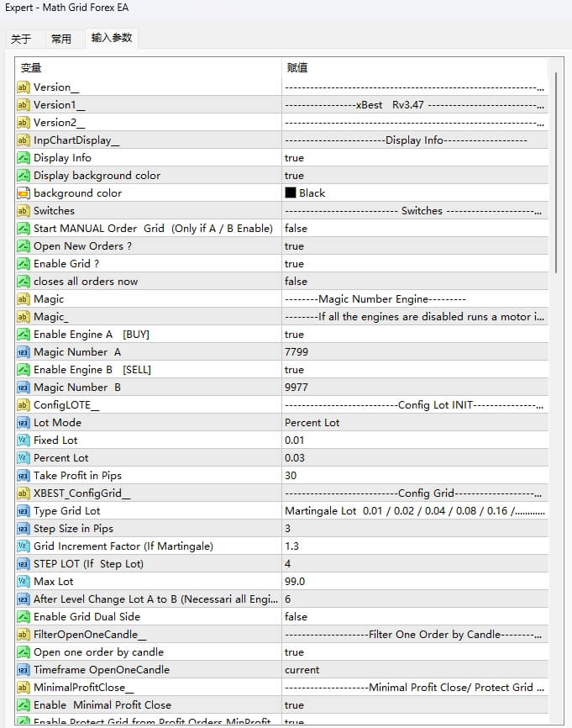Click the string icon beside Switches

tap(23, 211)
